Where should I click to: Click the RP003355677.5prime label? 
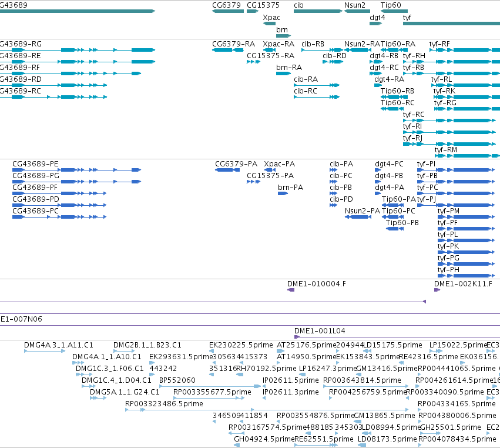pos(212,392)
